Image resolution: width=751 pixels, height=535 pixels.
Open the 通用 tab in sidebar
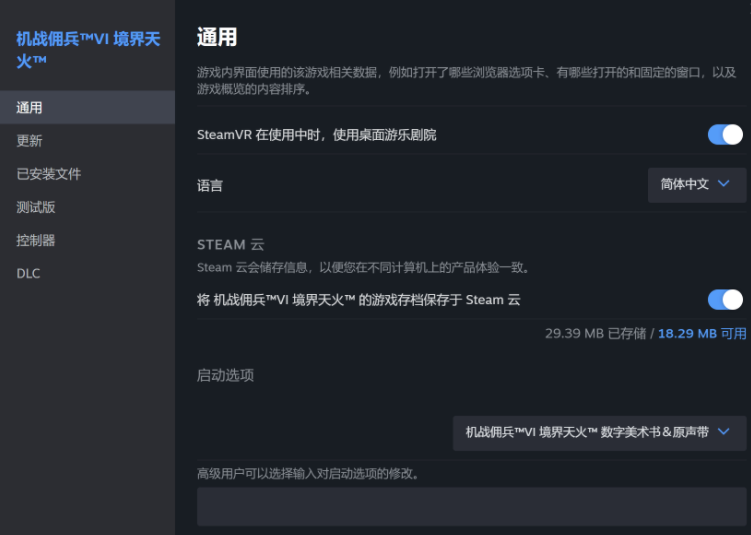(x=30, y=108)
